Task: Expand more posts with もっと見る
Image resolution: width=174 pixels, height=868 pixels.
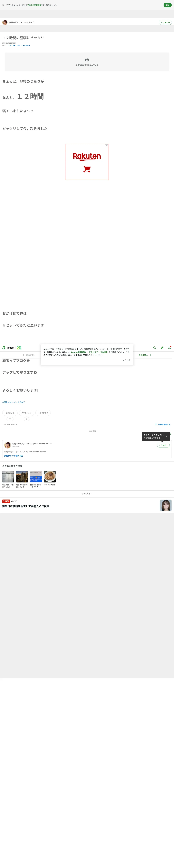Action: (x=87, y=494)
